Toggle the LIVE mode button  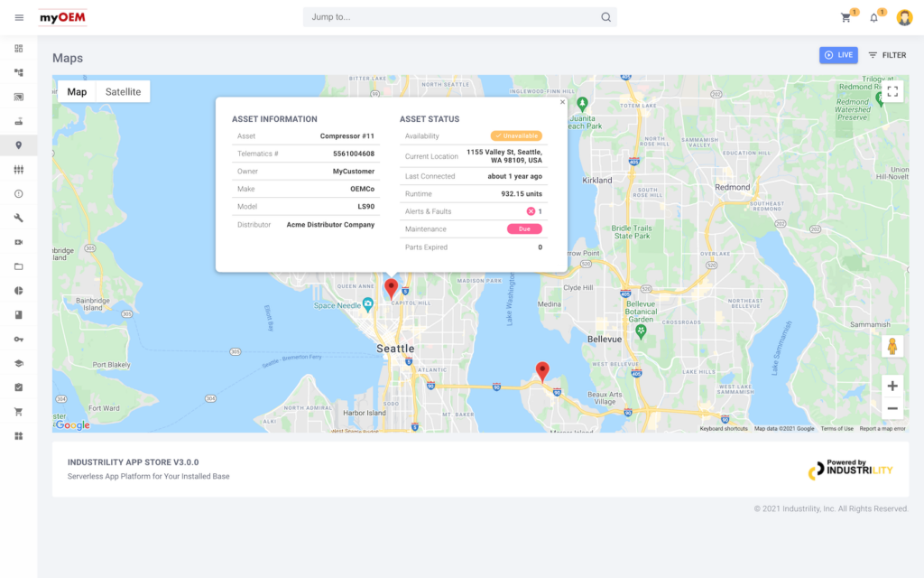[838, 55]
